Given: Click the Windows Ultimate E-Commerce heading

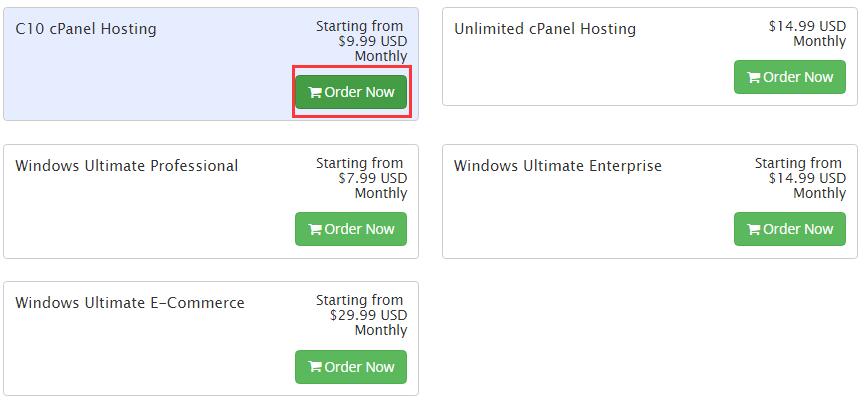Looking at the screenshot, I should (x=130, y=303).
